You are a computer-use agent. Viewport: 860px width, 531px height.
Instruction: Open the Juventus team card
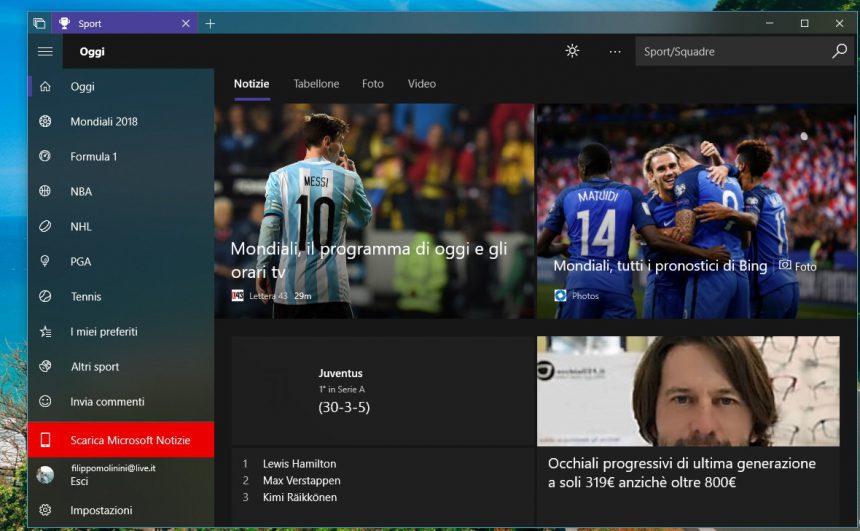(383, 391)
